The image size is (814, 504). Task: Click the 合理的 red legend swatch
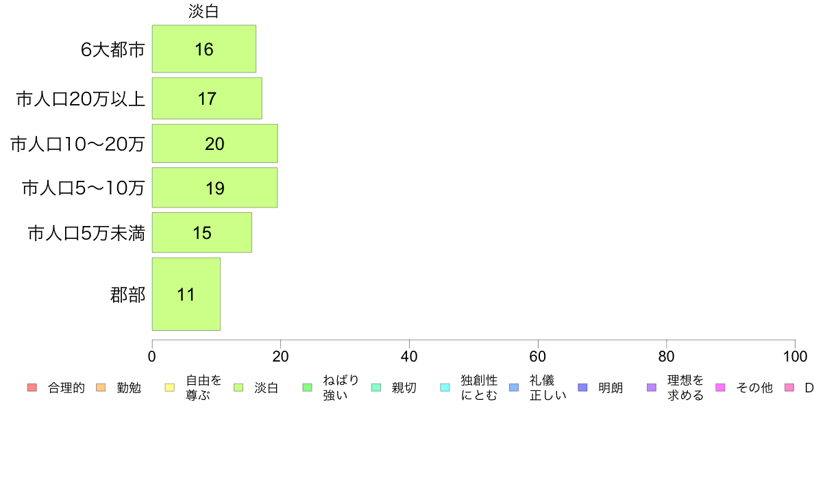pyautogui.click(x=32, y=388)
